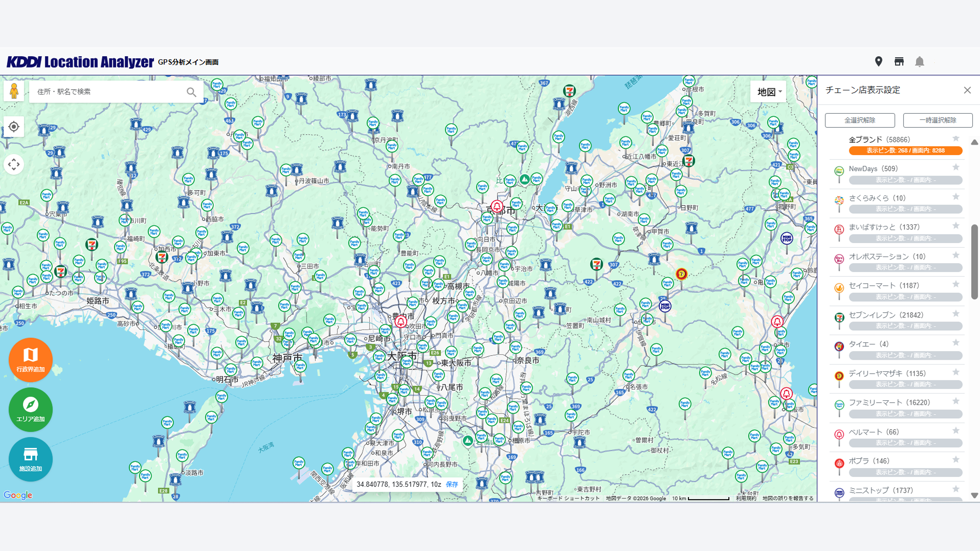Click the 保存 link beside coordinates
This screenshot has height=551, width=980.
452,484
